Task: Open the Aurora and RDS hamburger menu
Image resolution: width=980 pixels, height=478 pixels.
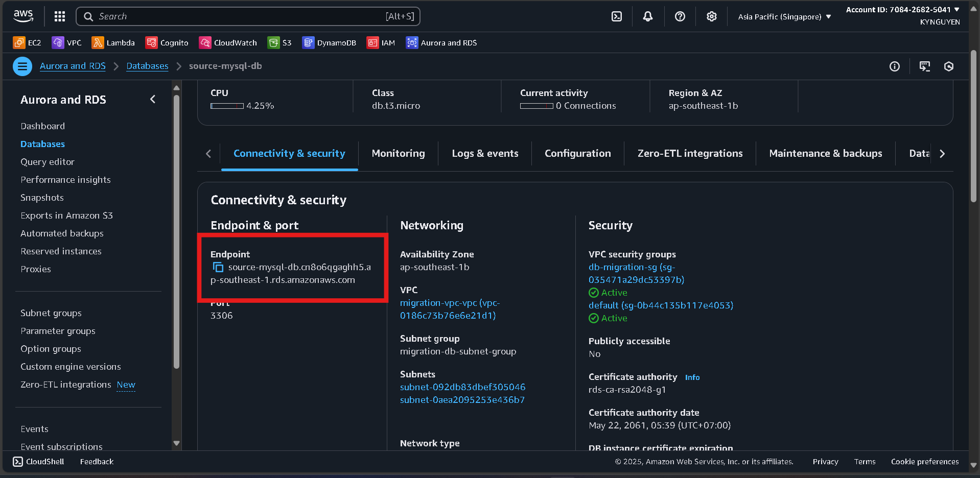Action: click(x=21, y=66)
